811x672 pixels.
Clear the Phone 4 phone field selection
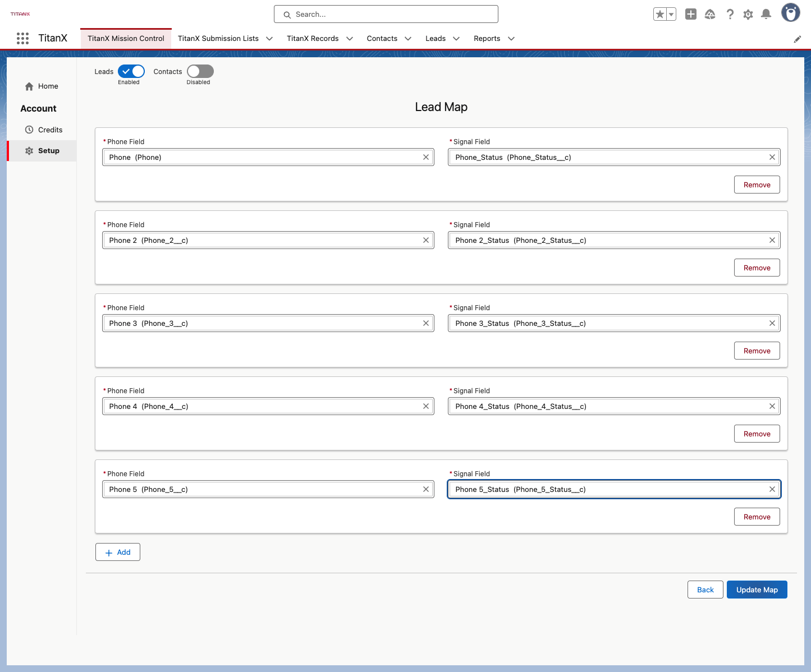pyautogui.click(x=426, y=406)
